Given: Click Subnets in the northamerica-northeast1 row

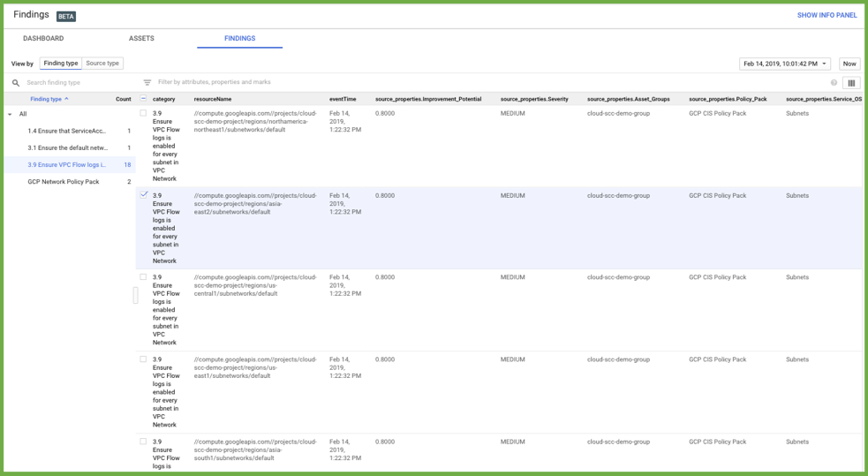Looking at the screenshot, I should click(x=797, y=113).
